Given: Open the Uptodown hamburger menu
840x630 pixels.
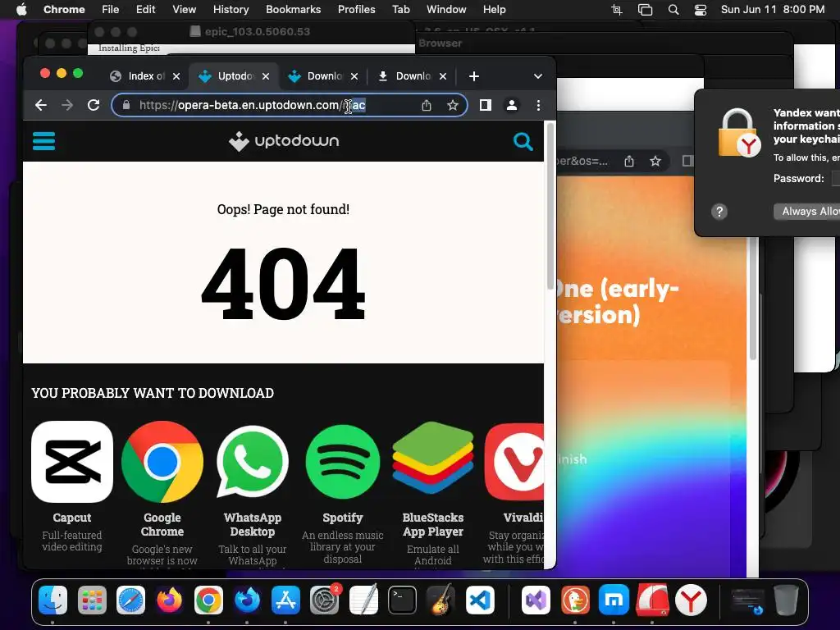Looking at the screenshot, I should (x=44, y=141).
